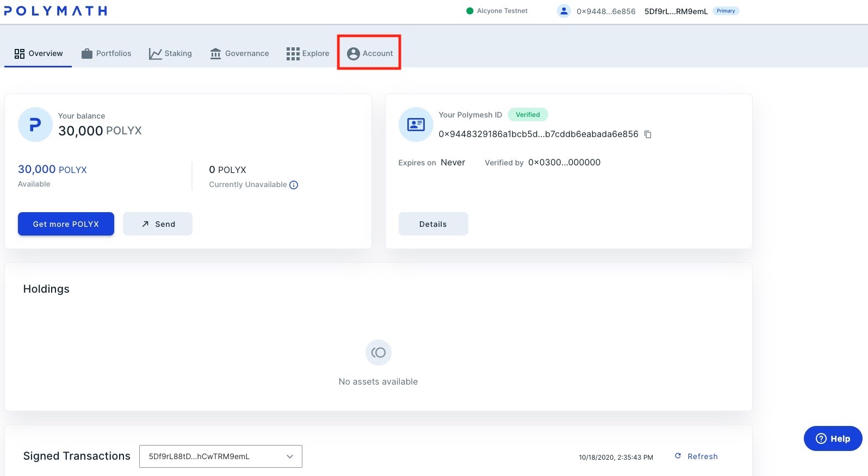This screenshot has width=868, height=476.
Task: Click Get more POLYX button
Action: [66, 224]
